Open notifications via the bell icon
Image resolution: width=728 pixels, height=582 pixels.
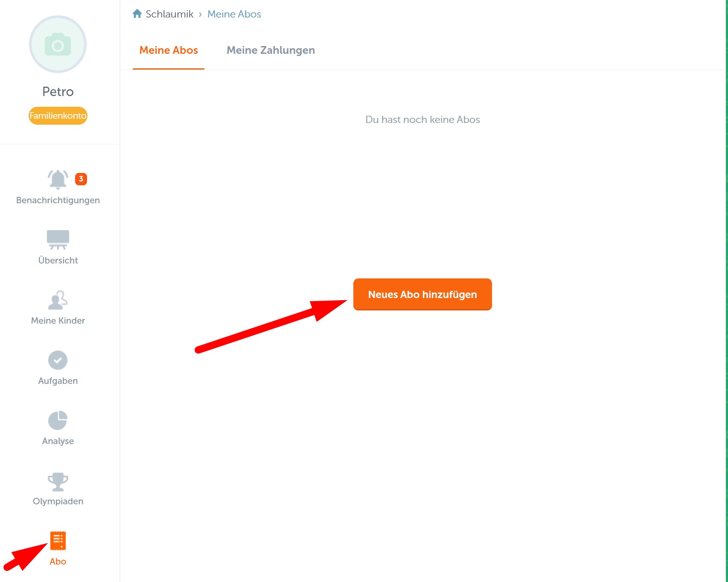[x=58, y=179]
